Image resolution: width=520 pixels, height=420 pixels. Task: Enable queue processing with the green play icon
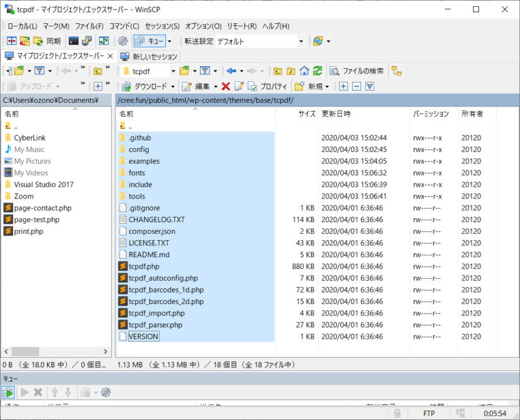pos(8,392)
